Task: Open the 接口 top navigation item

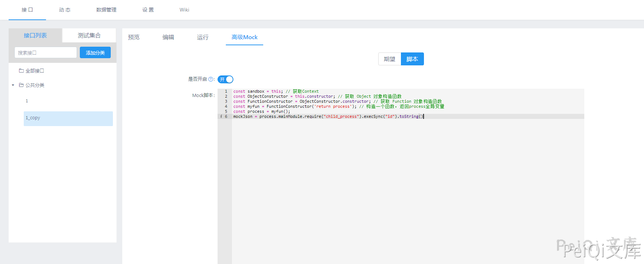Action: click(27, 10)
